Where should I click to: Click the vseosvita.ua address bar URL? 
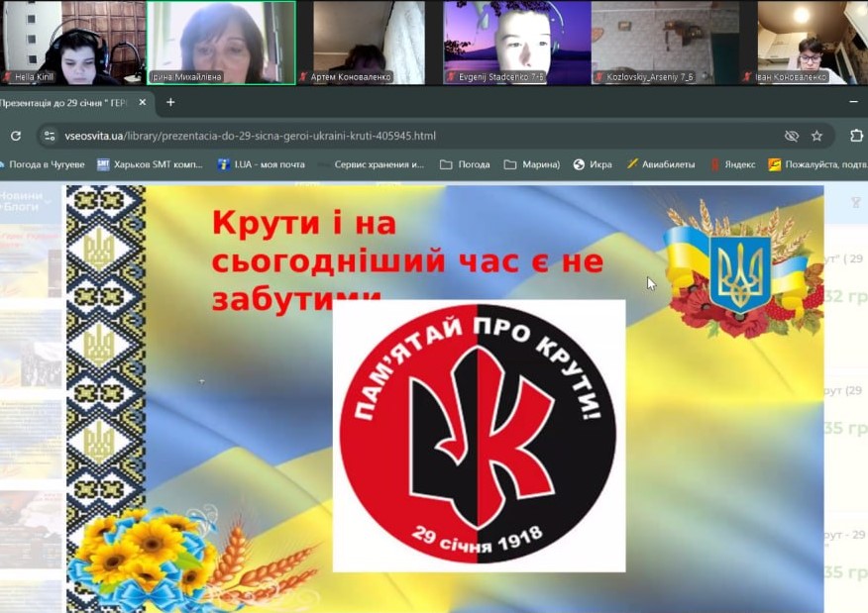pyautogui.click(x=251, y=136)
